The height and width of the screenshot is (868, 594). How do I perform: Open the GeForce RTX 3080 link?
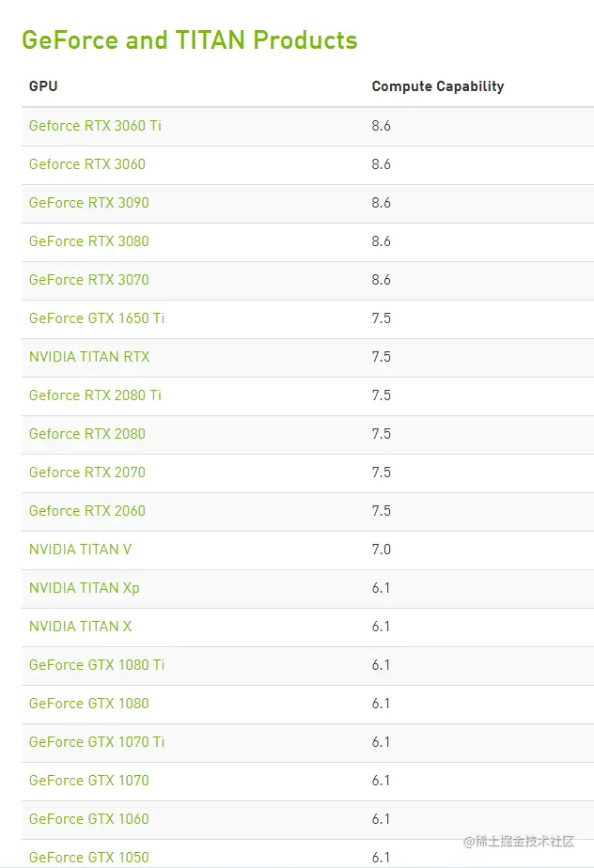pyautogui.click(x=89, y=241)
